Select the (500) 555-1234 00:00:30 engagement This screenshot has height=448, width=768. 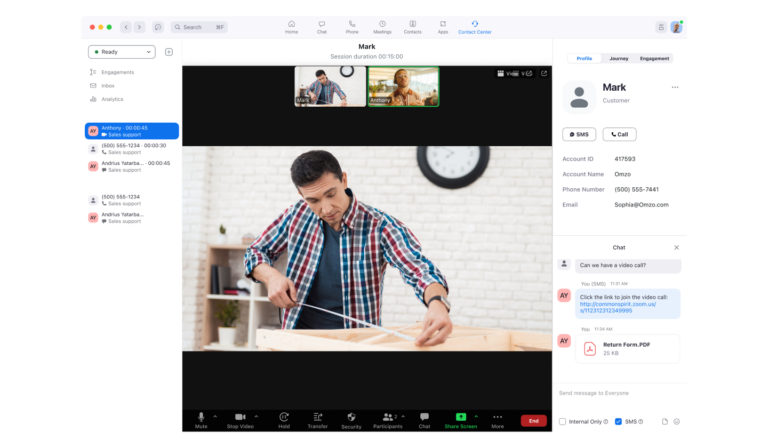click(132, 149)
